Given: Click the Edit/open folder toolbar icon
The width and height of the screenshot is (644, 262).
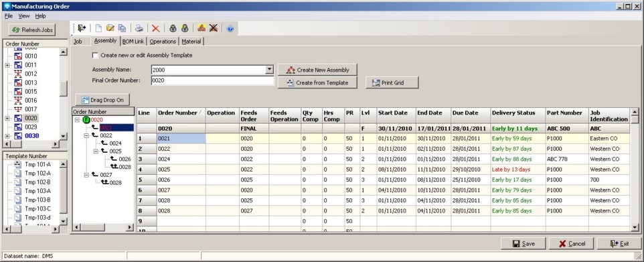Looking at the screenshot, I should tap(110, 28).
